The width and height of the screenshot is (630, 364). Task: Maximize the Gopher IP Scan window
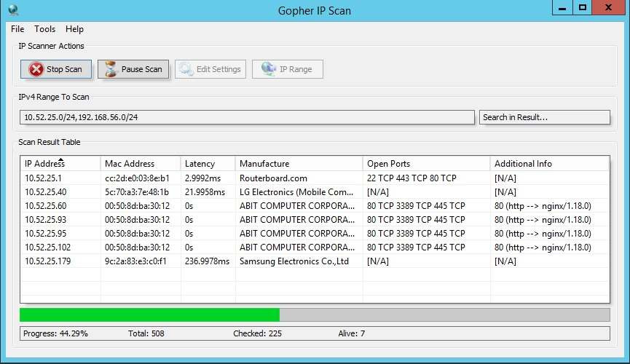tap(582, 7)
